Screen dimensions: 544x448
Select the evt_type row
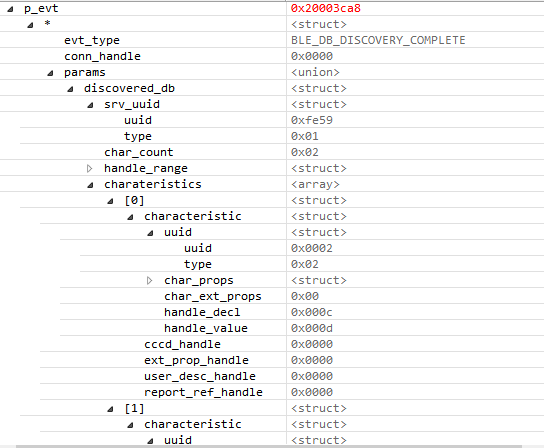(x=272, y=40)
